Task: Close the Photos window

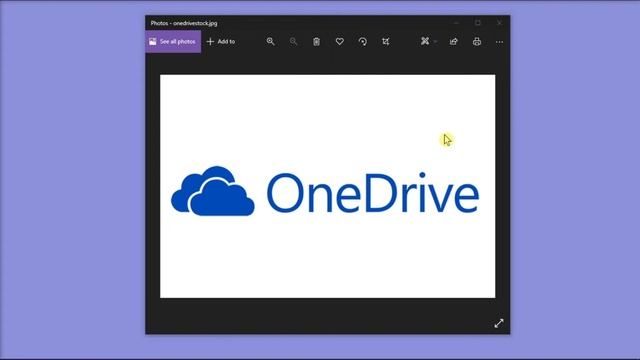Action: 499,23
